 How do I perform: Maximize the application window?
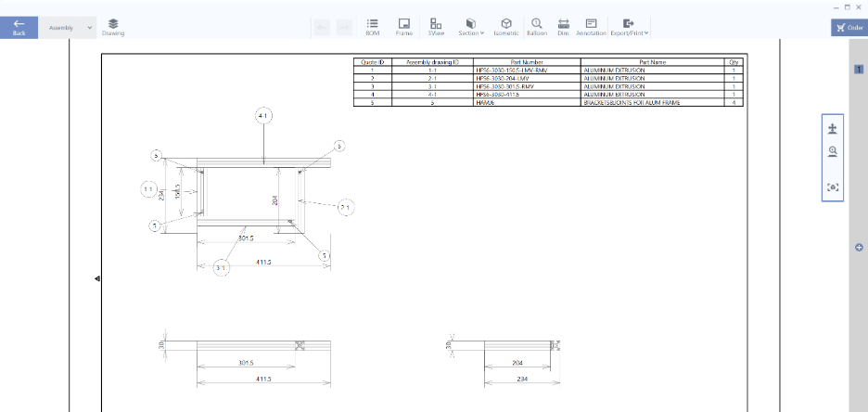(x=848, y=7)
